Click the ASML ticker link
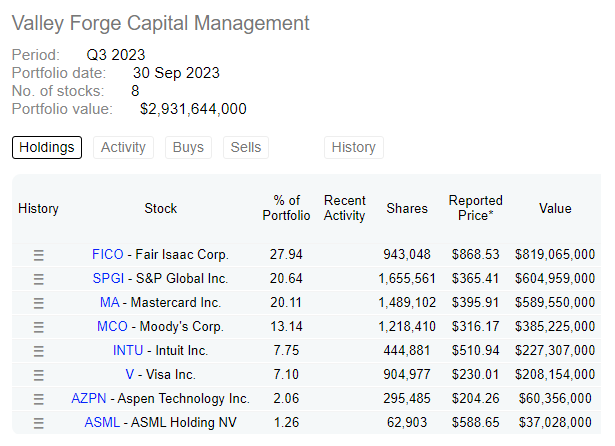 (103, 423)
